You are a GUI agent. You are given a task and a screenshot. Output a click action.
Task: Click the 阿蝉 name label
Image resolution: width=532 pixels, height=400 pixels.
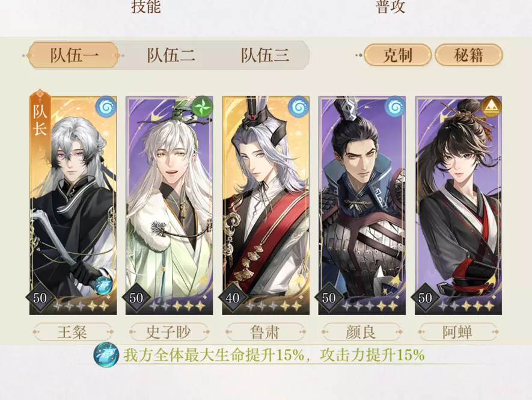[458, 332]
